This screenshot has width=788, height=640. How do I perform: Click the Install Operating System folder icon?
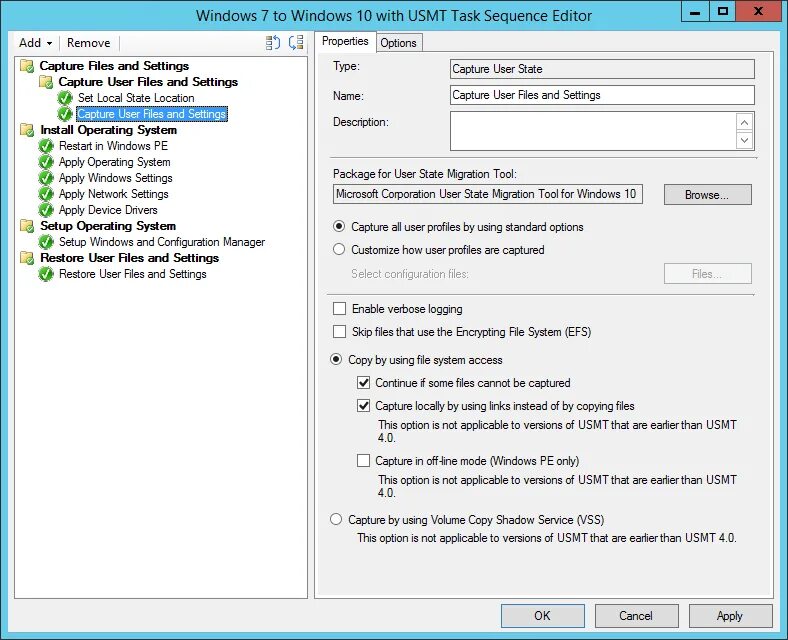(27, 130)
